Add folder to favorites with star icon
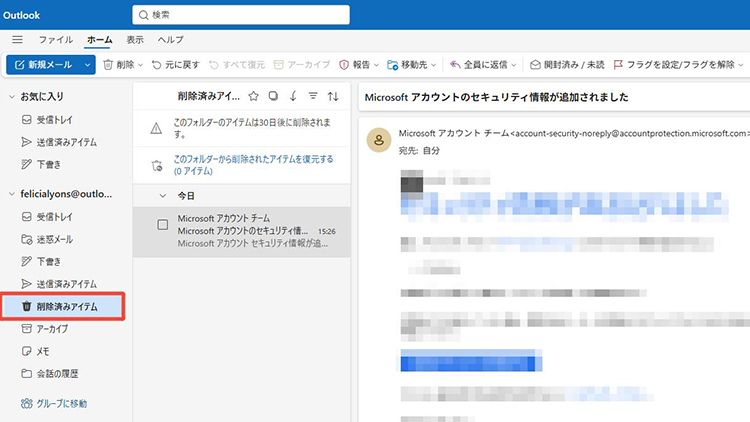Screen dimensions: 750x422 click(254, 96)
